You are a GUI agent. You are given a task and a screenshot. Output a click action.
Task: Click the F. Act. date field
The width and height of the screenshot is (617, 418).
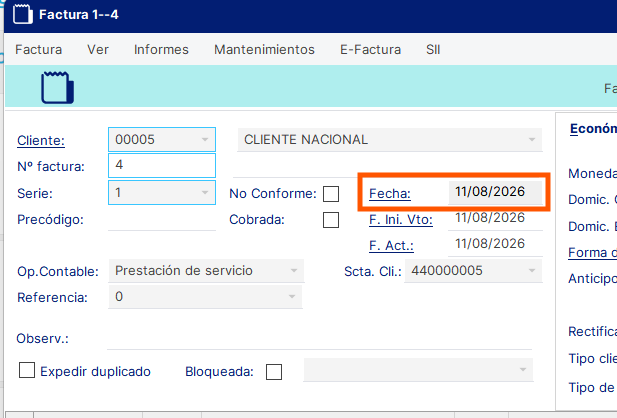495,244
